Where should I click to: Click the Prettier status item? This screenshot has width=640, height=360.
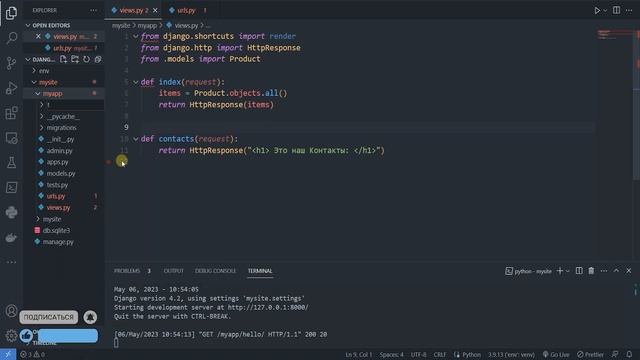[x=590, y=354]
